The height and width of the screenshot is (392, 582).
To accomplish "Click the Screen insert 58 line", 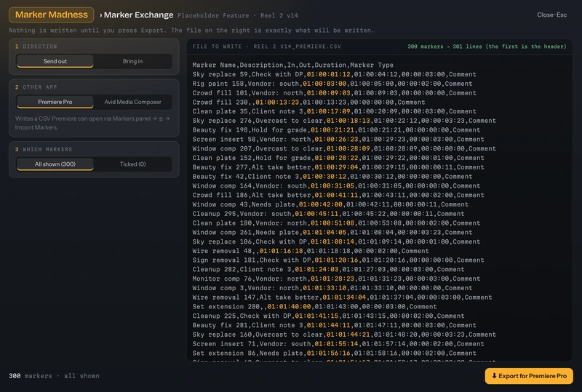I will point(338,139).
